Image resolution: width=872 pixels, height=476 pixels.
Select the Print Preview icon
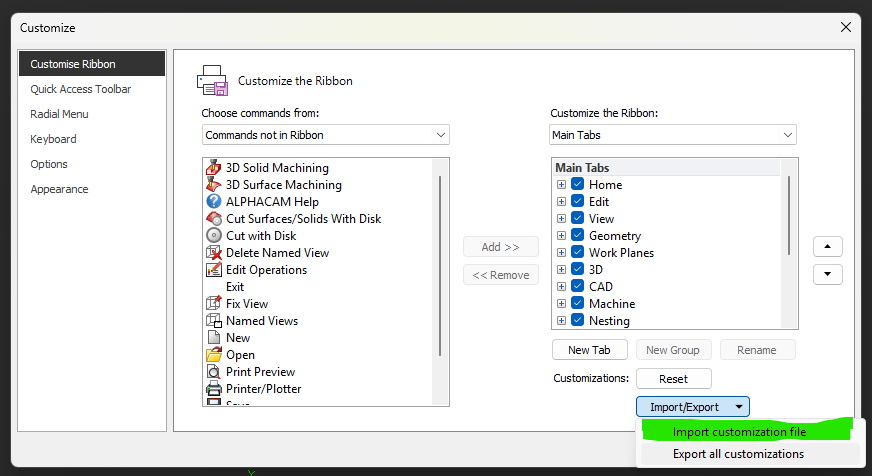(213, 372)
